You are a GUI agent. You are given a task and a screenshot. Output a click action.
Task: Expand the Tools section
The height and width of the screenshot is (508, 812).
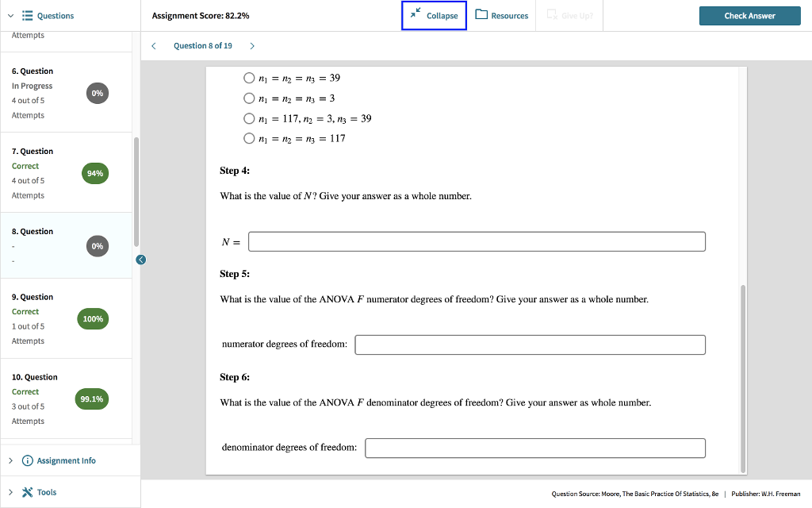tap(10, 491)
